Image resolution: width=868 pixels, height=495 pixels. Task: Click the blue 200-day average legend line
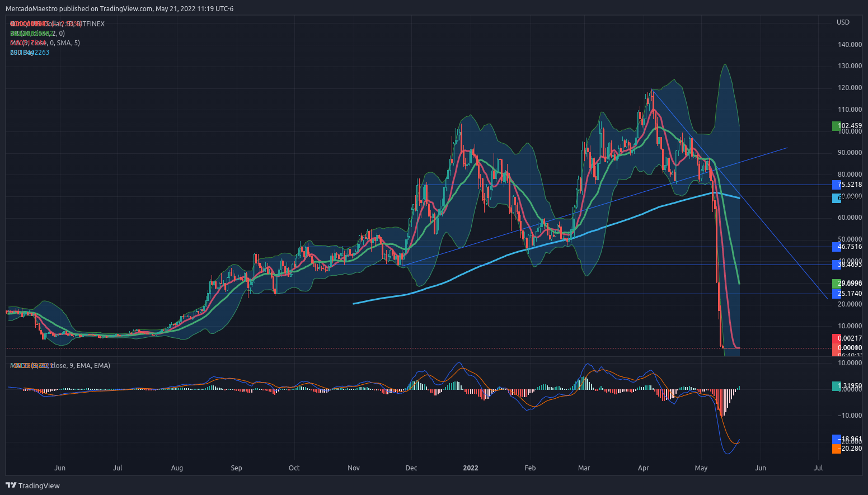point(30,53)
